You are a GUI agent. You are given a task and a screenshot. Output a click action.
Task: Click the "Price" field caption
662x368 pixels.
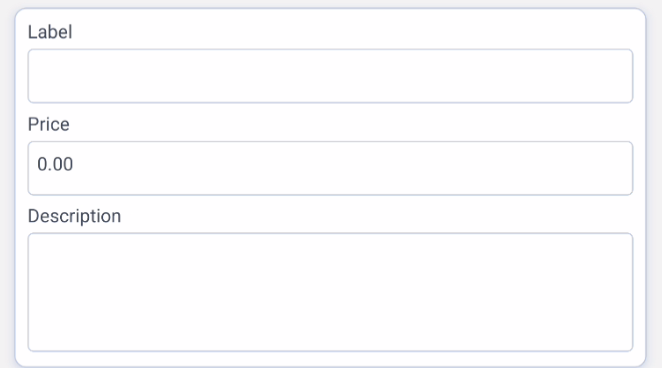pyautogui.click(x=49, y=124)
